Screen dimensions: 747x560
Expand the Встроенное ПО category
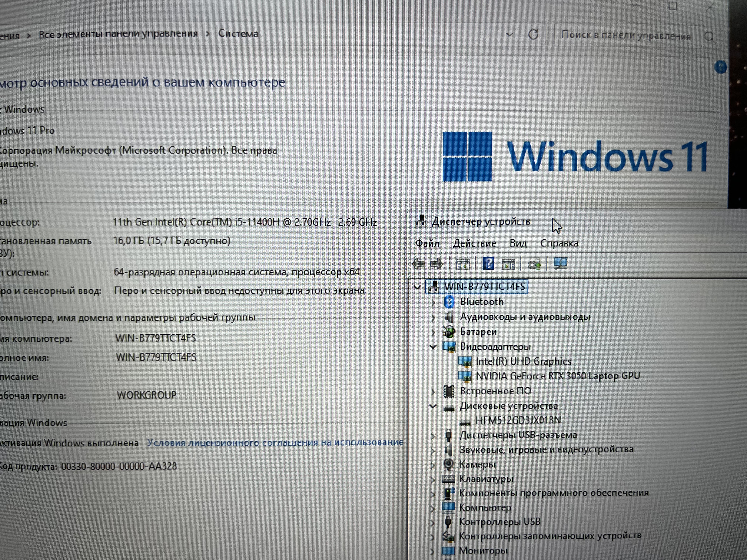point(433,391)
